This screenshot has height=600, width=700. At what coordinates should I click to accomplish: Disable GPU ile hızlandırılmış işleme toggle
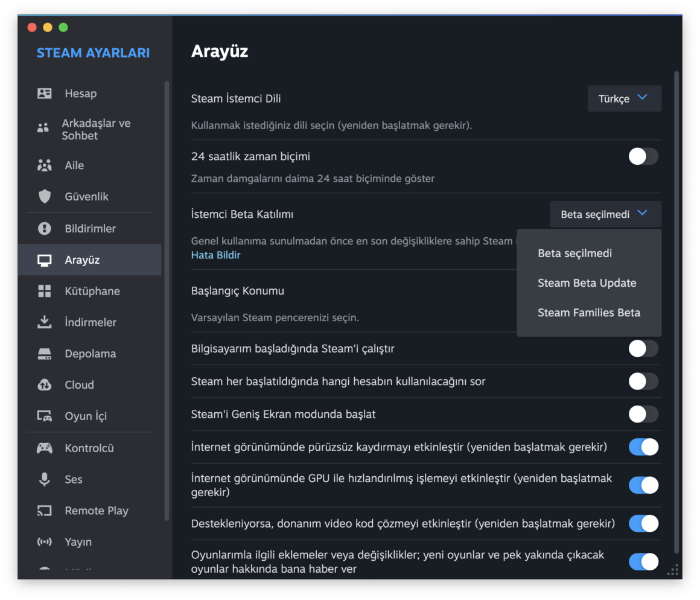(643, 485)
